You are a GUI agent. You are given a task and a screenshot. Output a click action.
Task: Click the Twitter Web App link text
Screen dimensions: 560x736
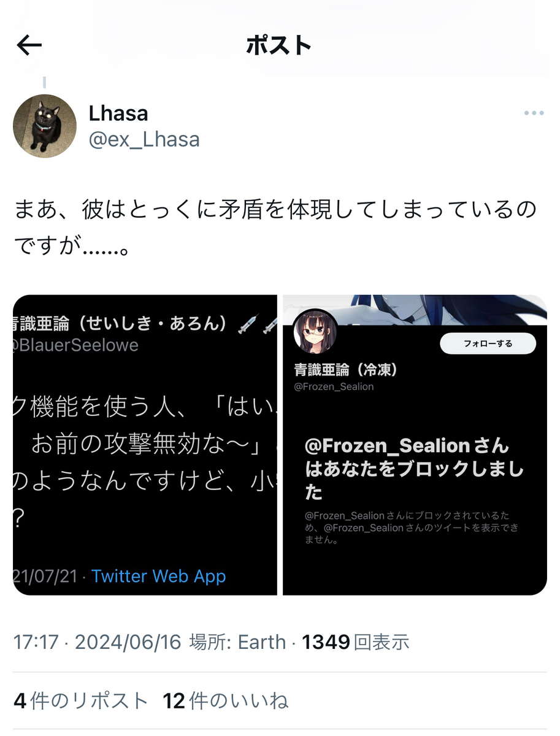click(158, 576)
